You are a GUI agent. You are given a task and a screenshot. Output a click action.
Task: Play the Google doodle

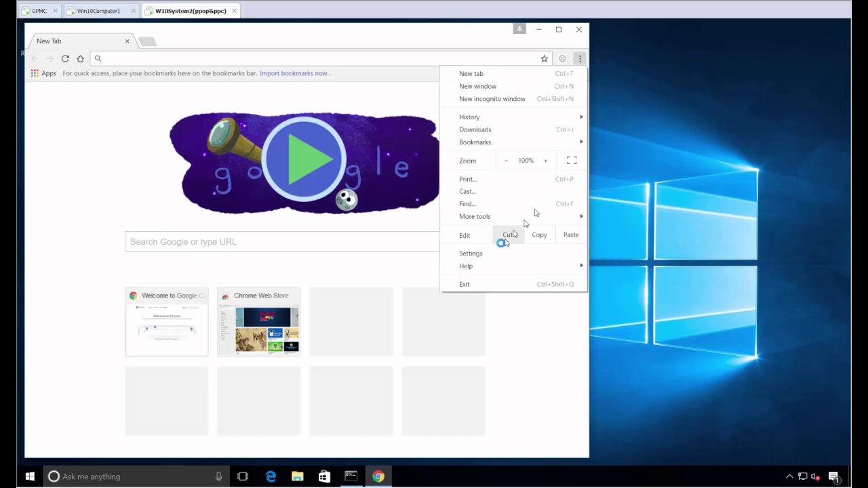[x=303, y=160]
